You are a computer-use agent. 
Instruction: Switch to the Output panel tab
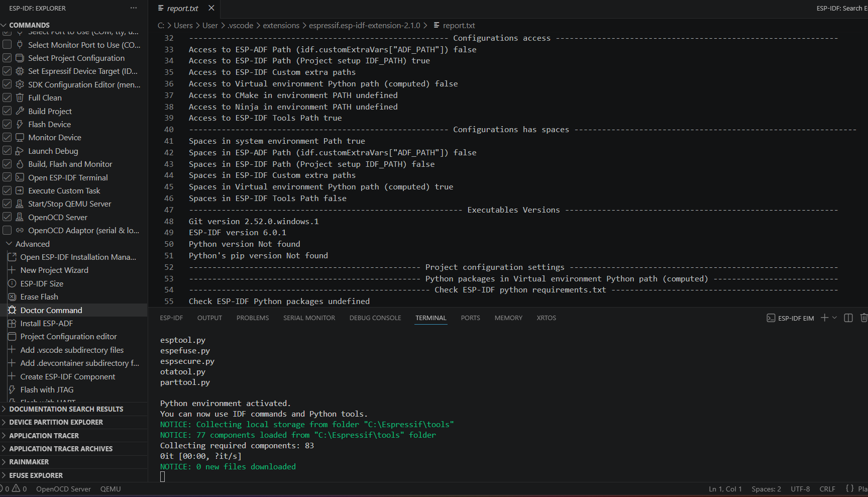(x=209, y=318)
